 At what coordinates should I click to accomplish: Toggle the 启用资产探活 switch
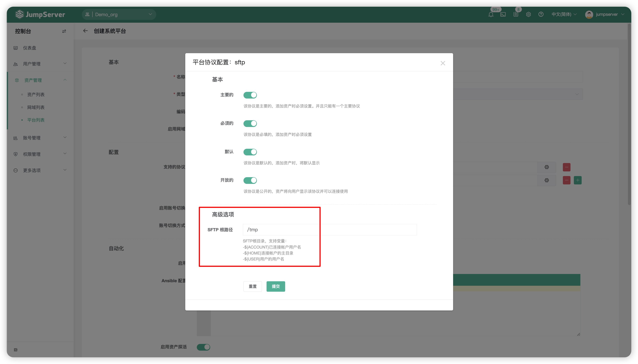tap(203, 347)
